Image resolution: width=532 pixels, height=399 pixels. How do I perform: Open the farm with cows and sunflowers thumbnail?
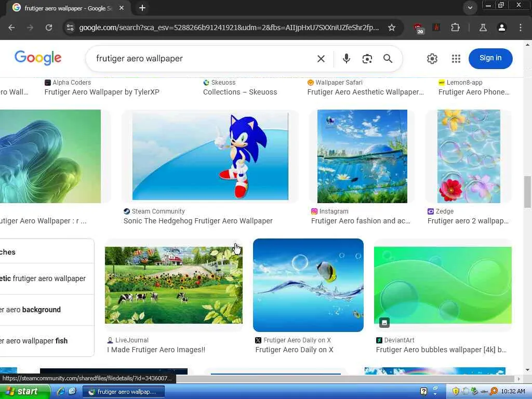174,285
